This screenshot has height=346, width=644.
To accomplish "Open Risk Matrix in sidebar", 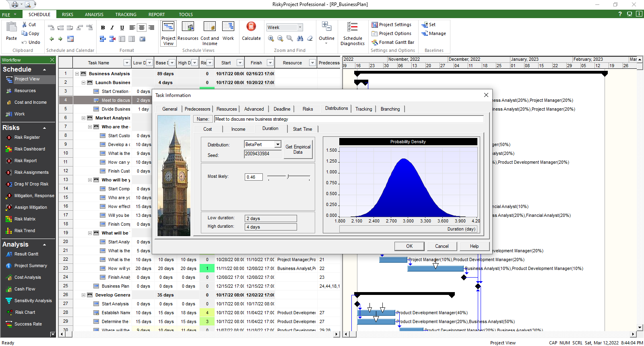I will pyautogui.click(x=25, y=219).
